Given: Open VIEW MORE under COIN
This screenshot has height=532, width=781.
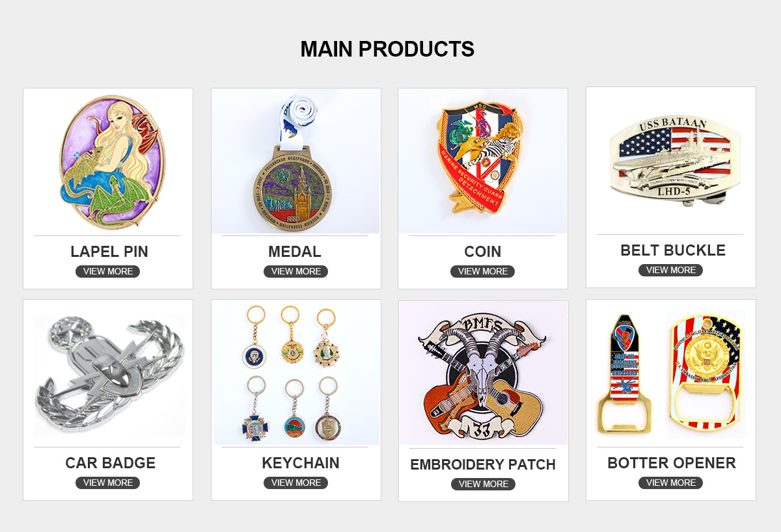Looking at the screenshot, I should tap(483, 271).
